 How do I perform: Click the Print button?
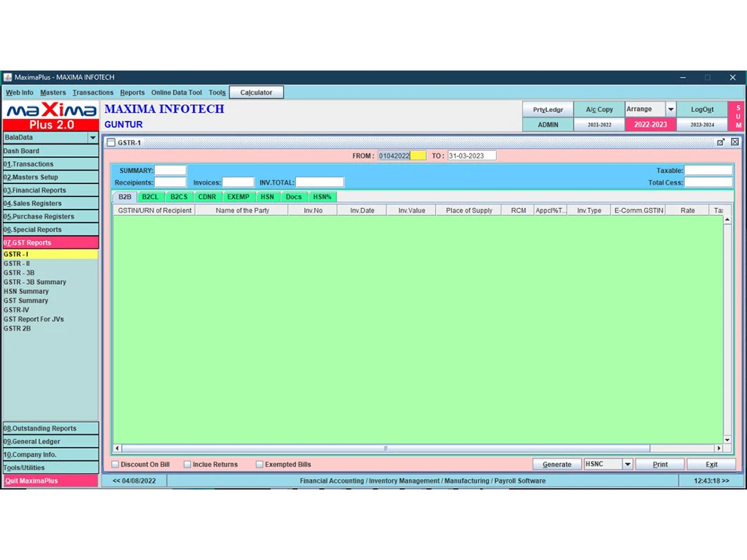coord(660,465)
